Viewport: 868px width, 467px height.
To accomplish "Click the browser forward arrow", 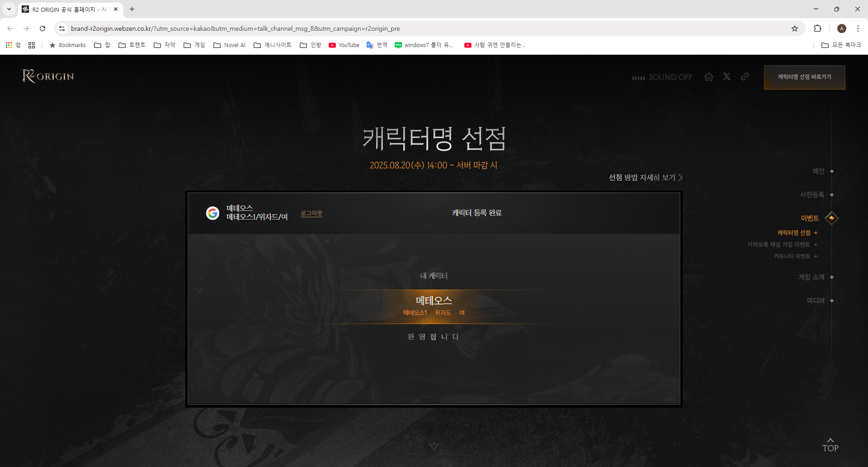I will (x=26, y=29).
